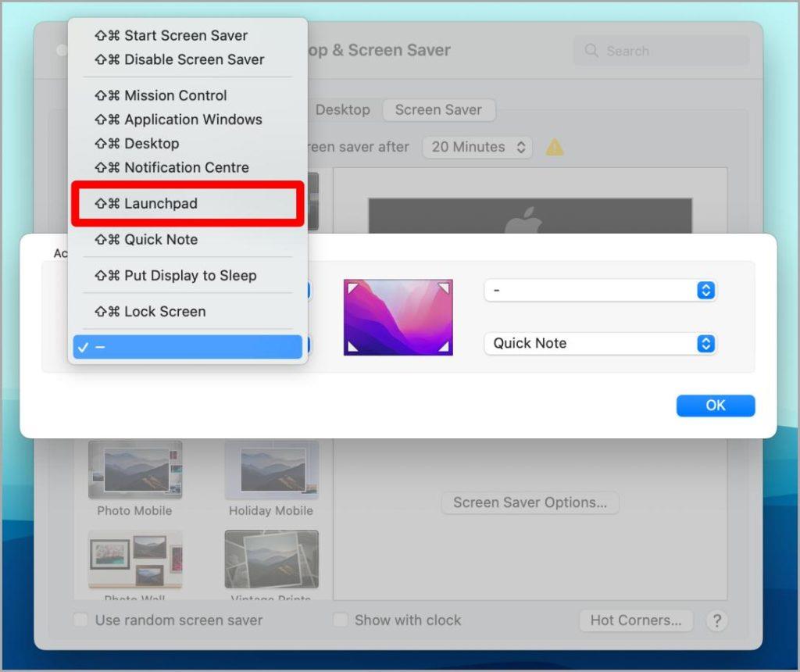Image resolution: width=800 pixels, height=672 pixels.
Task: Enable Use random screen saver checkbox
Action: click(x=80, y=620)
